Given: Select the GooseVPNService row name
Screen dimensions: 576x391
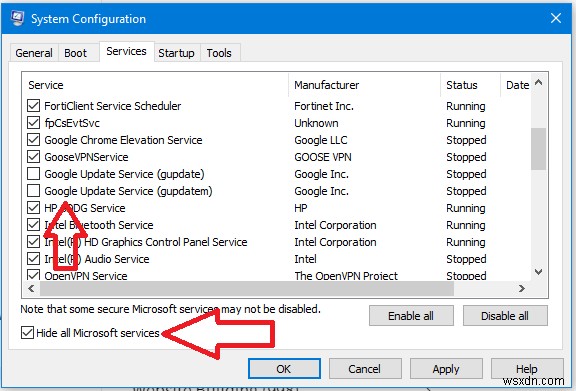Looking at the screenshot, I should tap(86, 157).
